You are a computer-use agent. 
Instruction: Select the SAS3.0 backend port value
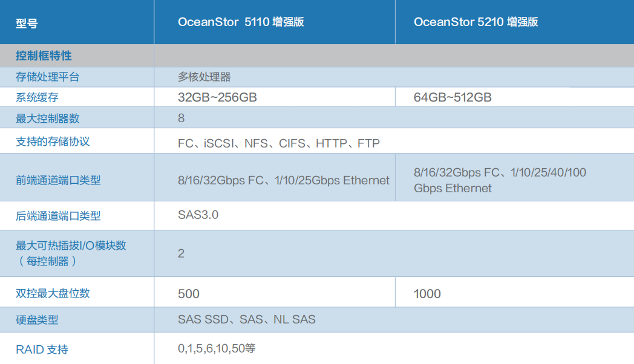click(x=198, y=215)
